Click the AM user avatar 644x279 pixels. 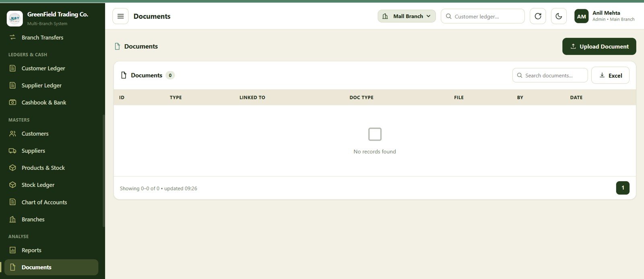point(581,16)
